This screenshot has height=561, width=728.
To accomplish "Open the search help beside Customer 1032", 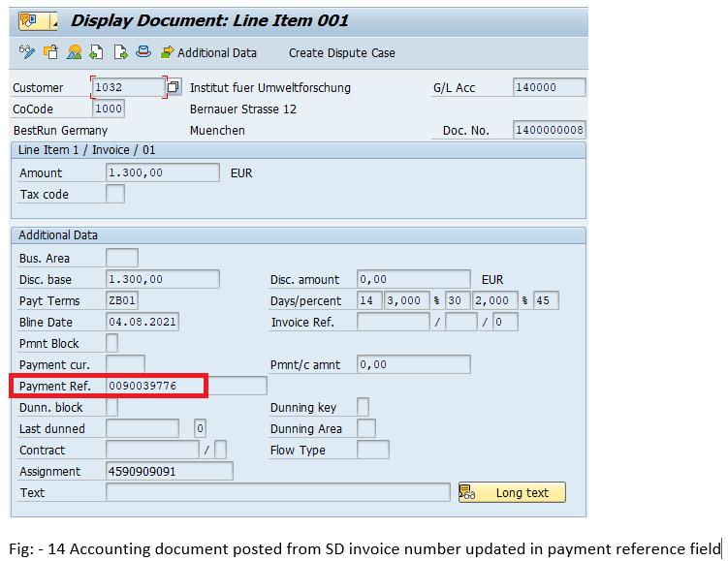I will tap(174, 87).
